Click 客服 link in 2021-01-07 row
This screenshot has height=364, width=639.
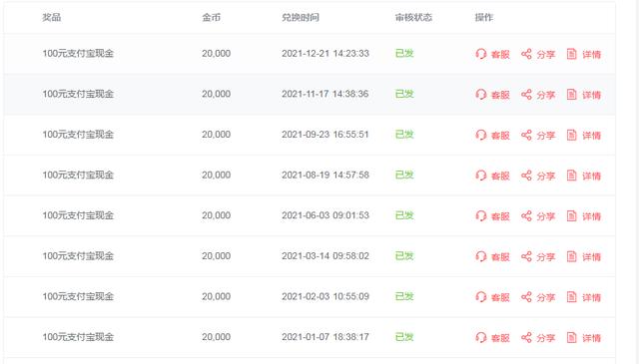[500, 338]
